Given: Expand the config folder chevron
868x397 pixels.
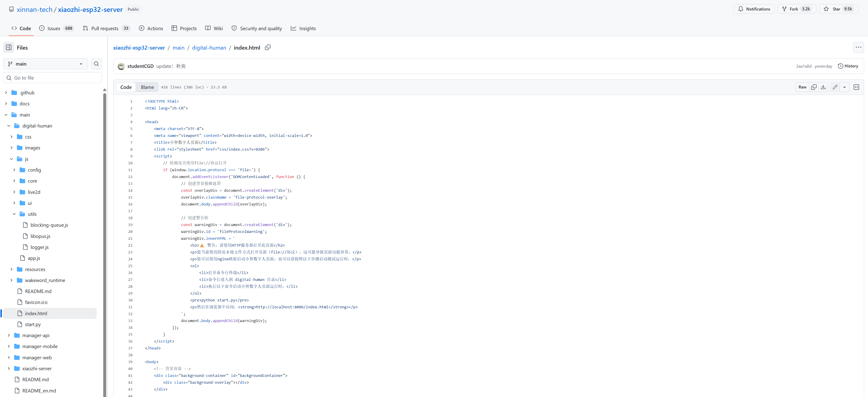Looking at the screenshot, I should coord(14,170).
